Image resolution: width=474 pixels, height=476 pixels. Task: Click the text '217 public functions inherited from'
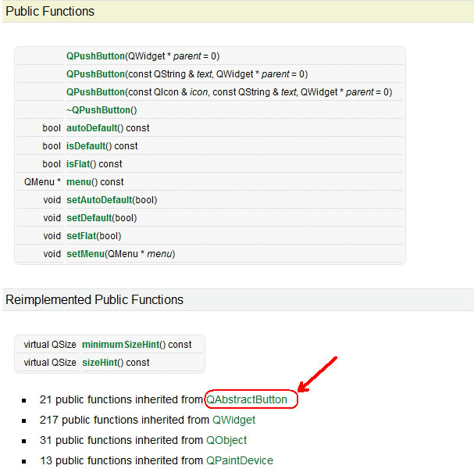[x=124, y=421]
